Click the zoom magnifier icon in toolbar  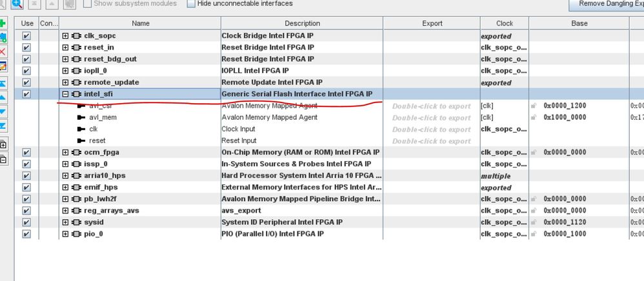coord(17,4)
